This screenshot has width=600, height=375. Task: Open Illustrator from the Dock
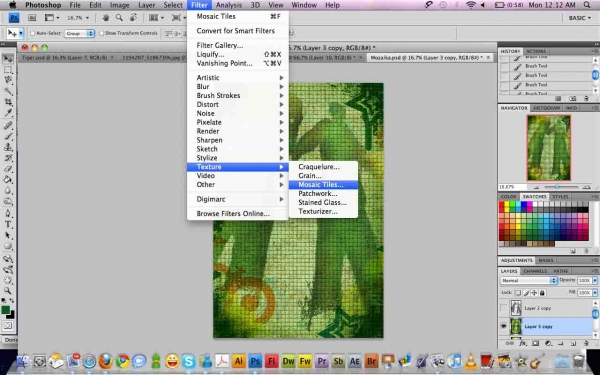pos(239,361)
